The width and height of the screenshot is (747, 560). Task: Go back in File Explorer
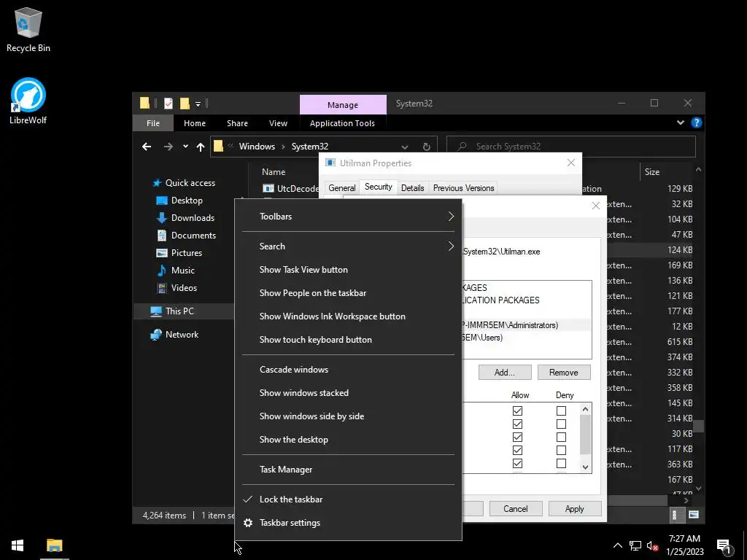147,147
